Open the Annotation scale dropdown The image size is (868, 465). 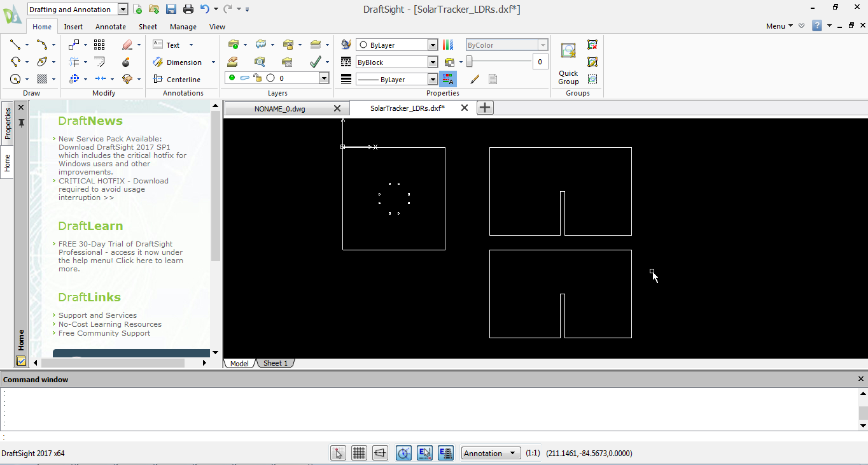(491, 454)
